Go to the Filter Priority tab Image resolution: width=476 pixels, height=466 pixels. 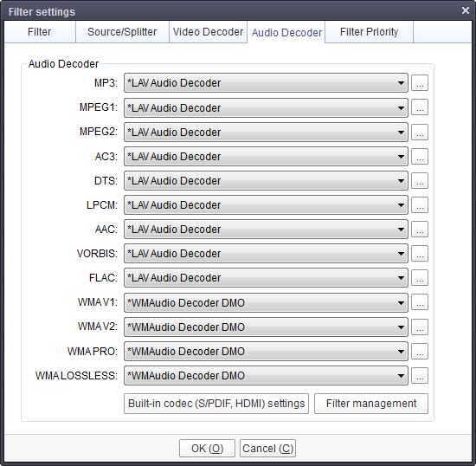point(369,32)
